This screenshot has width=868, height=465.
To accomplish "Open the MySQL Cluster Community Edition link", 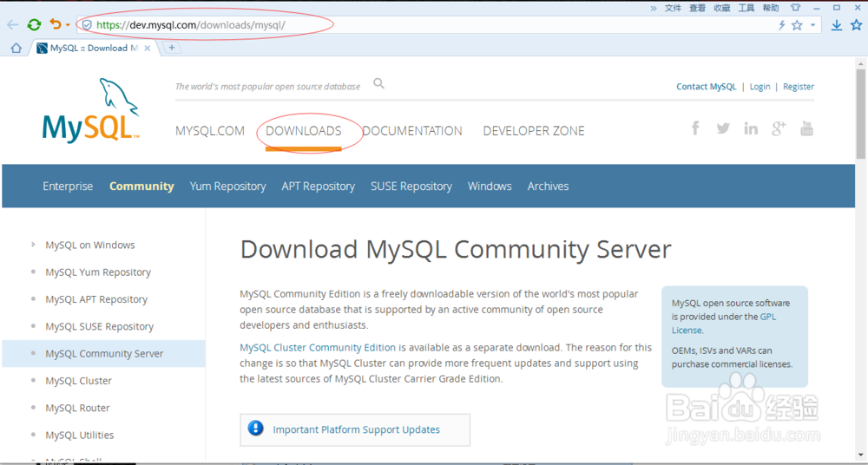I will click(318, 348).
